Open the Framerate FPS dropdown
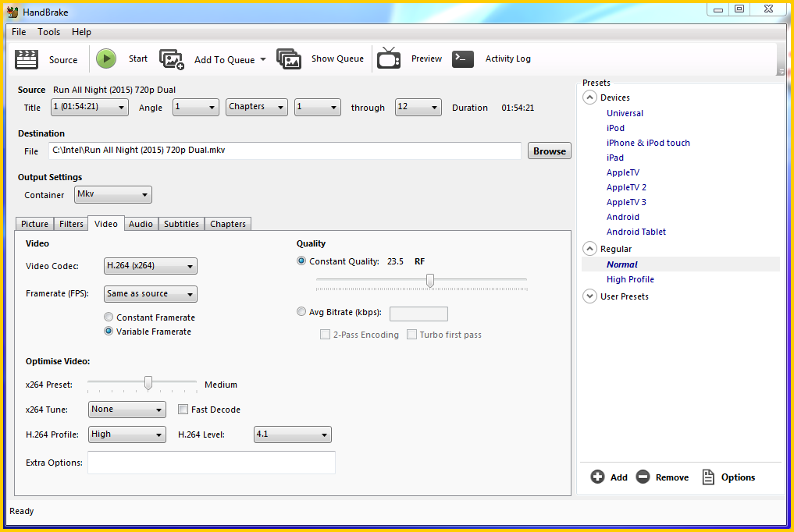The width and height of the screenshot is (794, 532). [151, 294]
